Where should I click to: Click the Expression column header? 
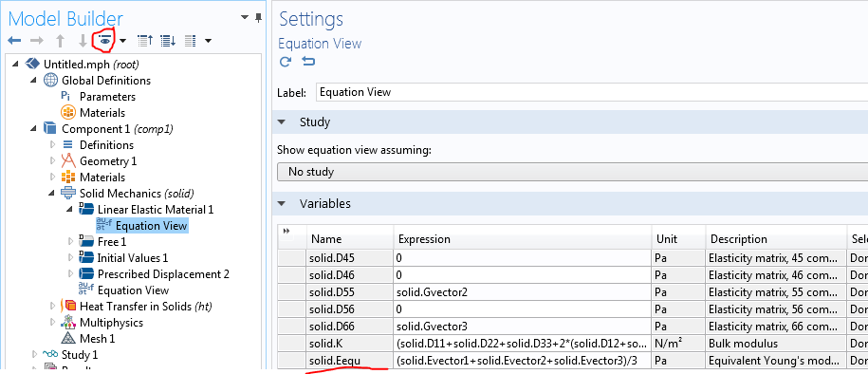[523, 239]
